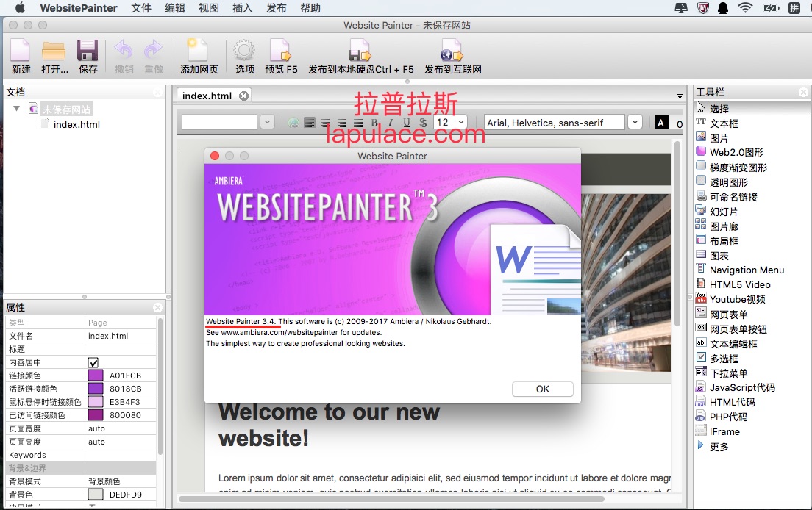Open the paragraph style dropdown arrow
The width and height of the screenshot is (812, 510).
pos(267,122)
